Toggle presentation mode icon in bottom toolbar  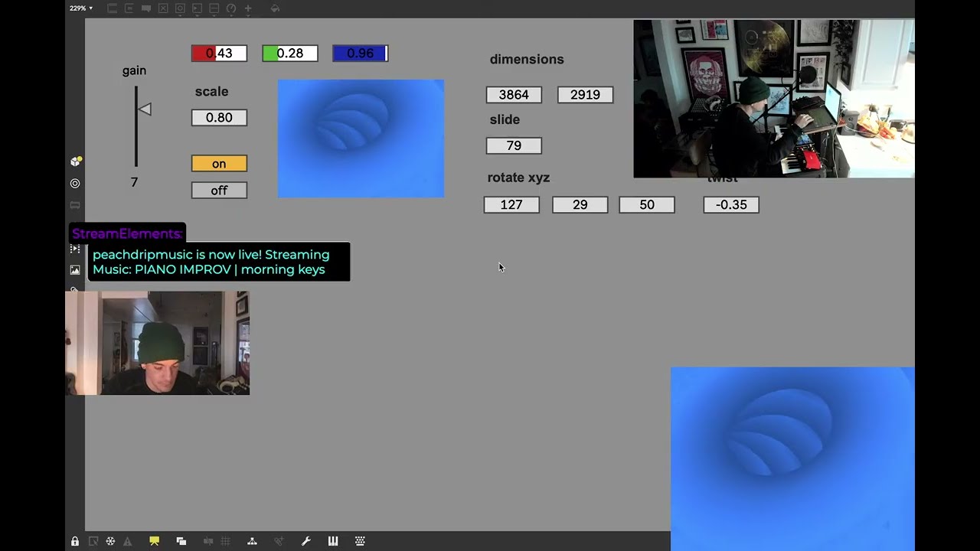click(154, 541)
